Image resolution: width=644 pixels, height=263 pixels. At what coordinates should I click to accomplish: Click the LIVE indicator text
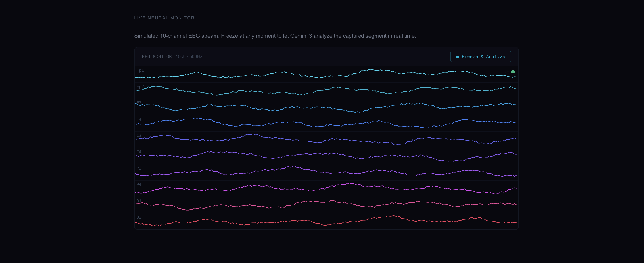[504, 72]
